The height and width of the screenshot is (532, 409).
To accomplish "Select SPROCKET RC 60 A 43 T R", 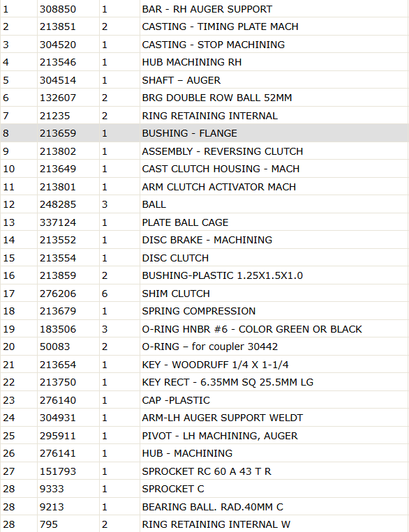I will tap(207, 471).
